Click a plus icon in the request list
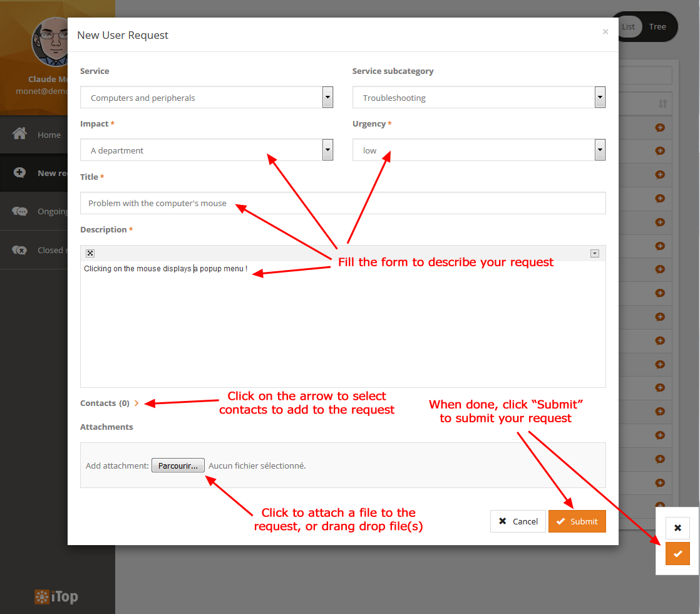 [661, 127]
